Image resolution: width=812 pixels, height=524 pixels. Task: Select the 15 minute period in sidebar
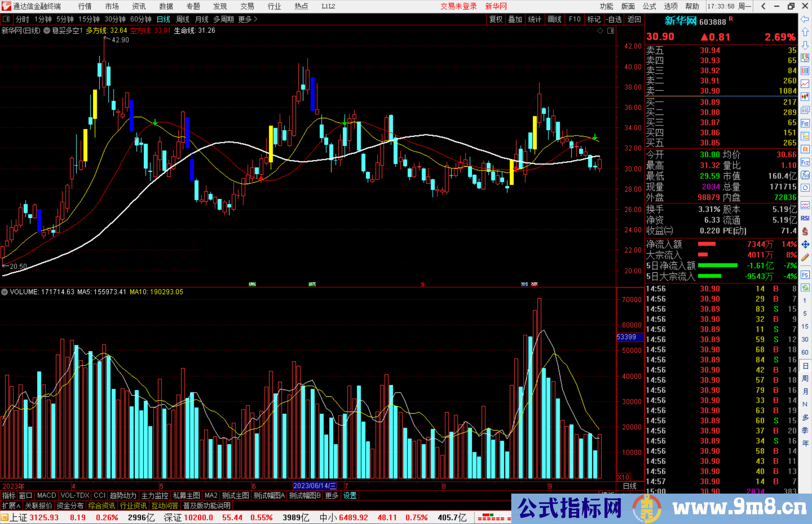coord(805,326)
